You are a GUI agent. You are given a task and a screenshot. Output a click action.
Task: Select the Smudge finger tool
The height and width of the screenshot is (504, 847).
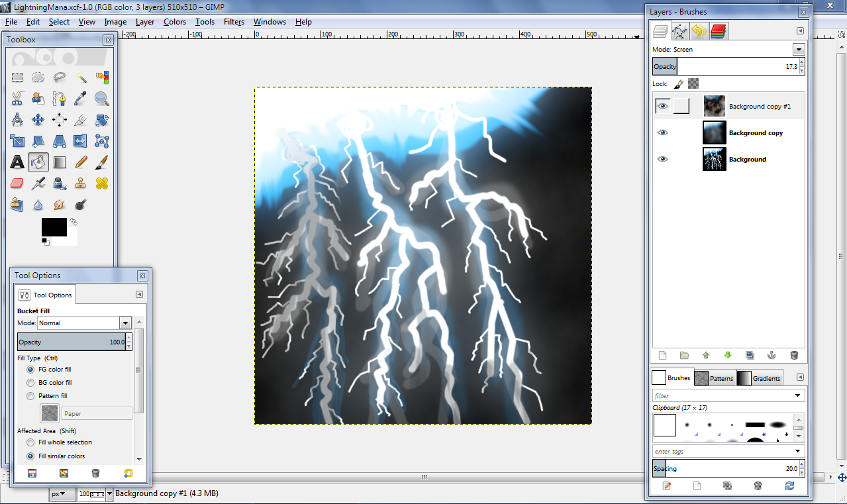tap(60, 205)
